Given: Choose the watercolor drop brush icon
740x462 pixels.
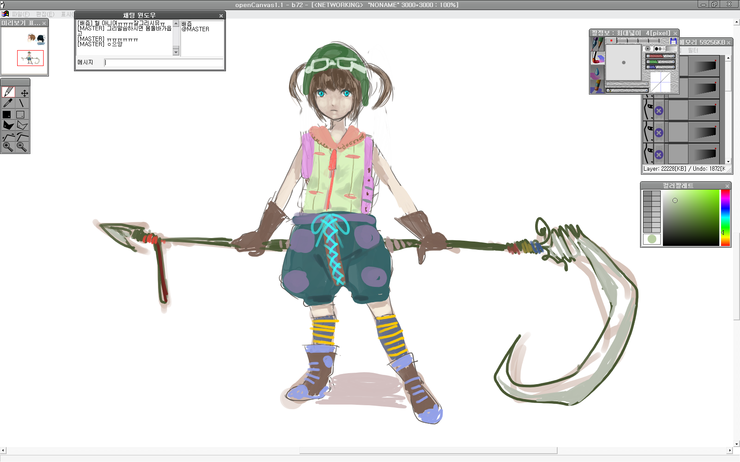Looking at the screenshot, I should tap(597, 72).
